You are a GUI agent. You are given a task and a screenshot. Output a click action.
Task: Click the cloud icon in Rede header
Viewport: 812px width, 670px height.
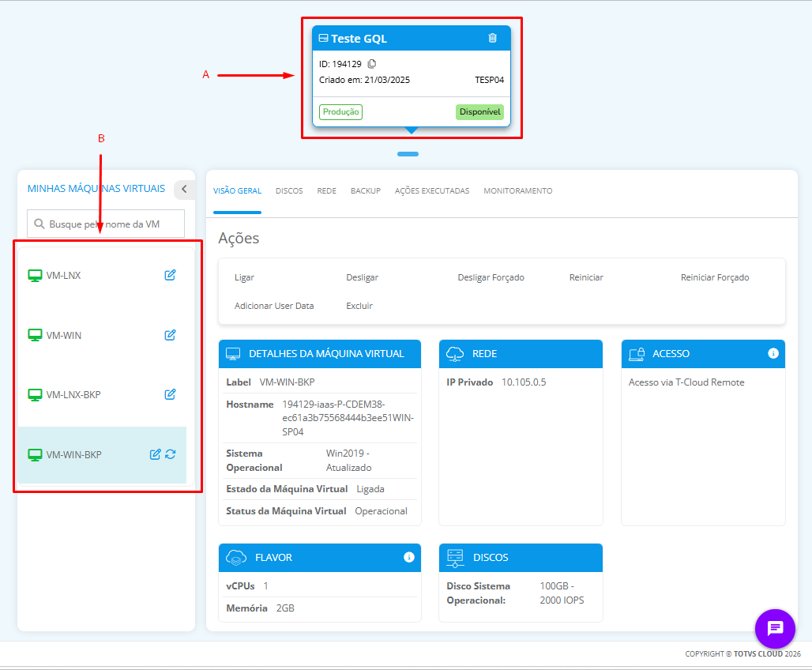click(455, 354)
